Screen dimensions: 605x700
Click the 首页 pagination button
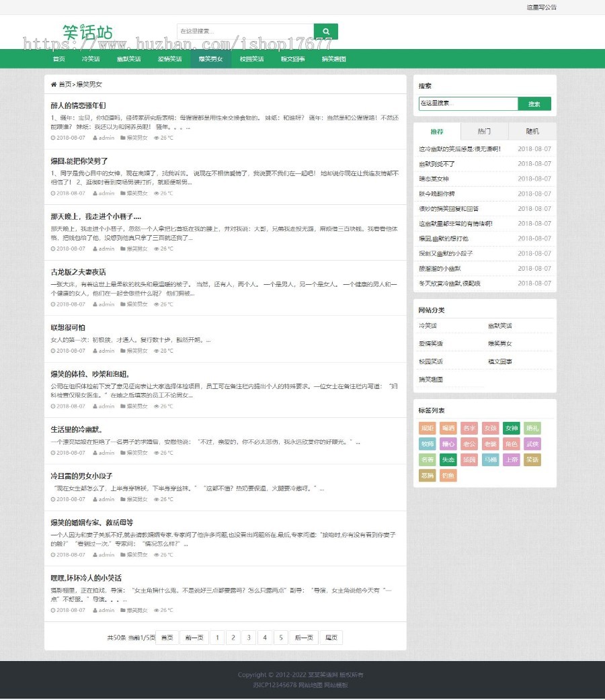coord(167,638)
